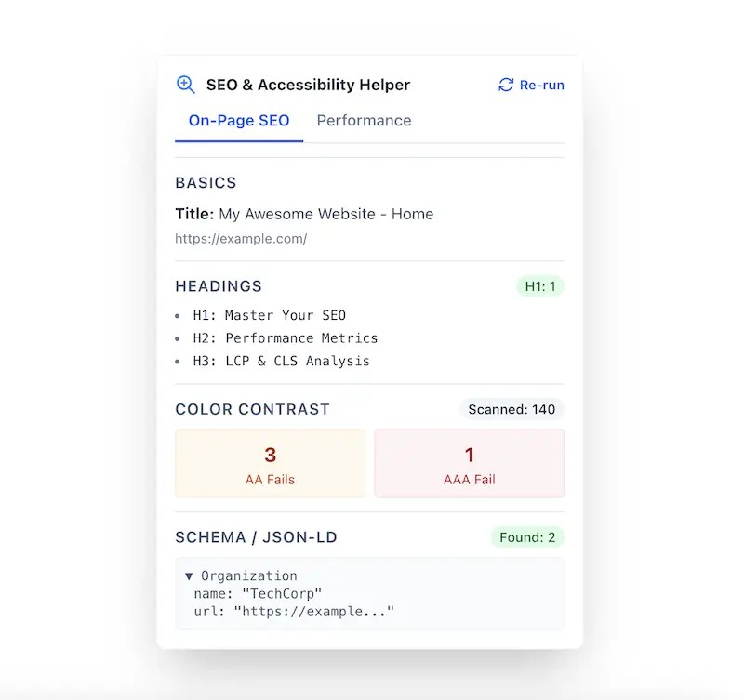Select the yellow AA Fails contrast card
The height and width of the screenshot is (700, 744).
[x=270, y=463]
